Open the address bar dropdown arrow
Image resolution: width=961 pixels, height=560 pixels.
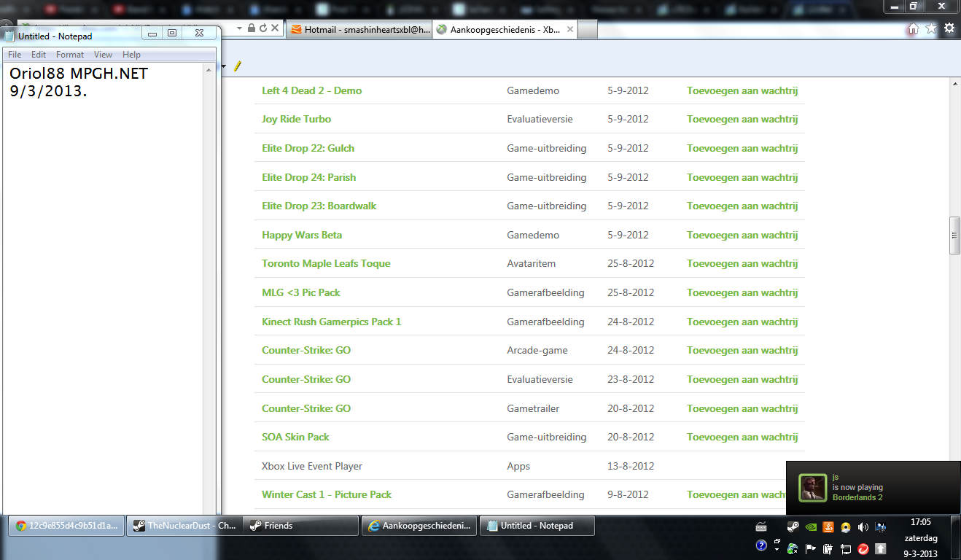tap(241, 28)
